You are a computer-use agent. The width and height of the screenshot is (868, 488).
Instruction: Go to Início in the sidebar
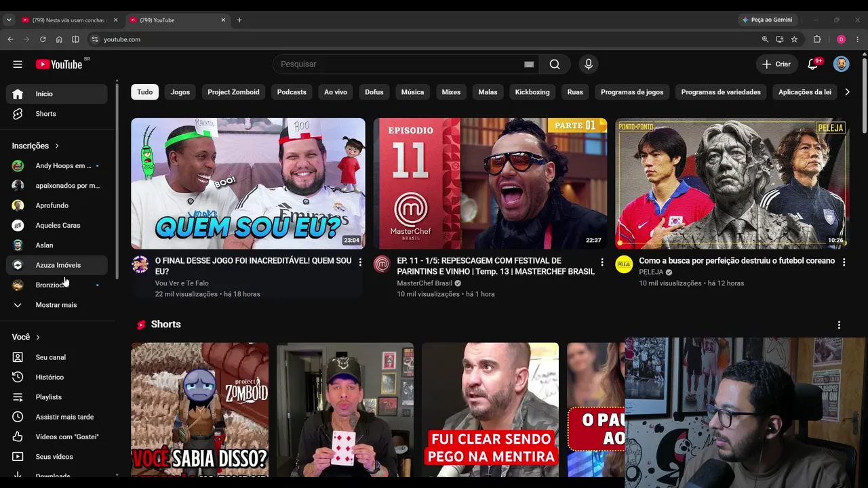[x=57, y=94]
